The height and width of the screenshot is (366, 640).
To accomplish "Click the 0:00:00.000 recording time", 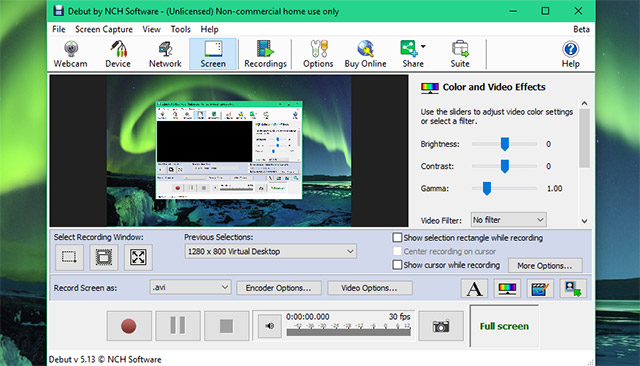I will coord(308,317).
